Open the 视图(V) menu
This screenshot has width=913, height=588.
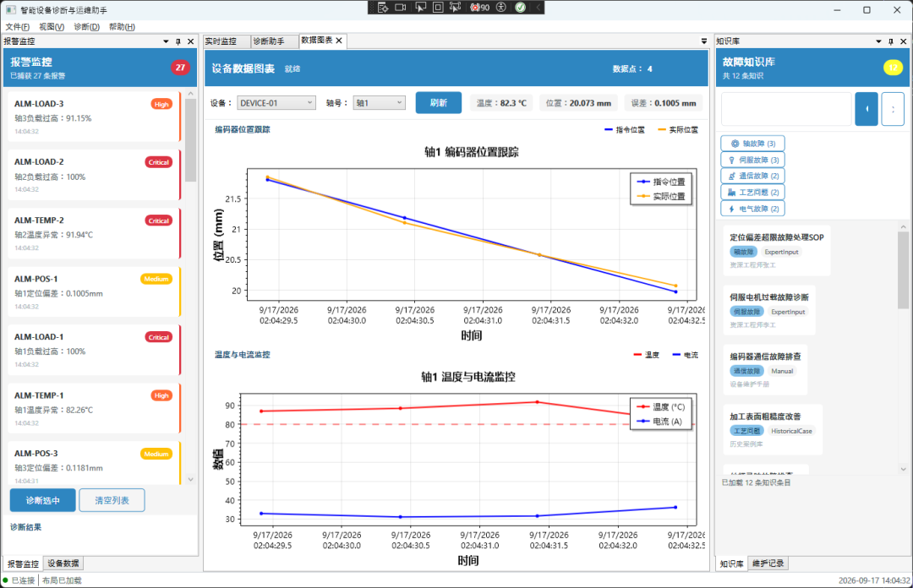[x=52, y=27]
